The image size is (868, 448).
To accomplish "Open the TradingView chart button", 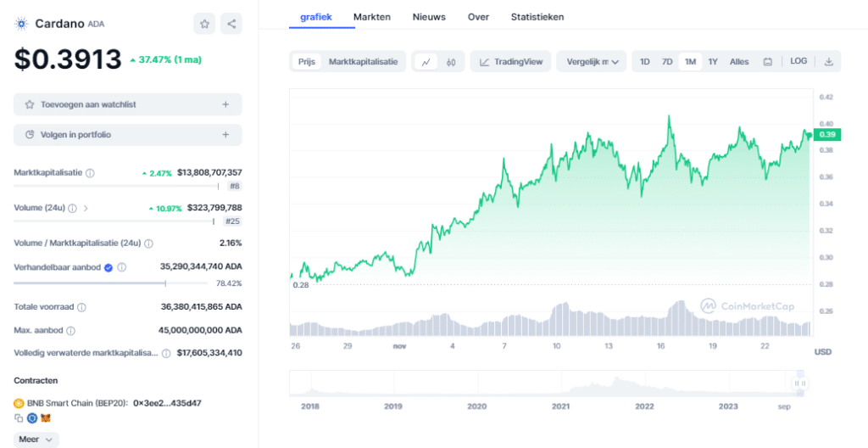I will pyautogui.click(x=510, y=62).
